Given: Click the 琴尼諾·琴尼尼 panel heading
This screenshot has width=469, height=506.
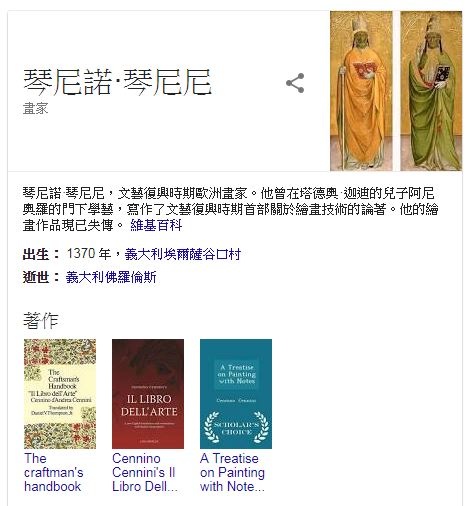Looking at the screenshot, I should [x=117, y=82].
